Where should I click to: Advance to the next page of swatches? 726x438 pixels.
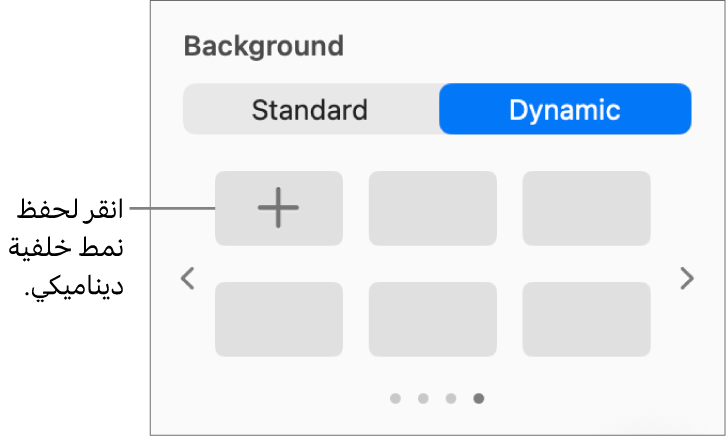687,279
